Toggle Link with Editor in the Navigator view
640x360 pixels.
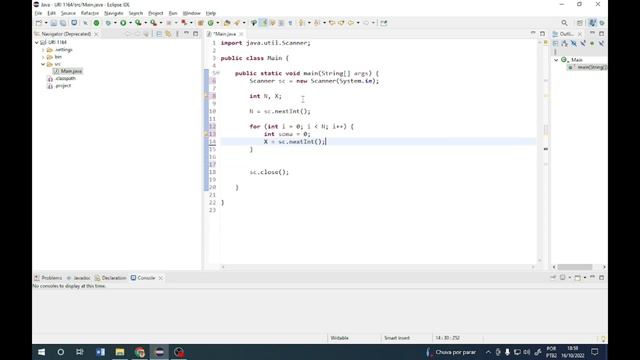(x=168, y=34)
